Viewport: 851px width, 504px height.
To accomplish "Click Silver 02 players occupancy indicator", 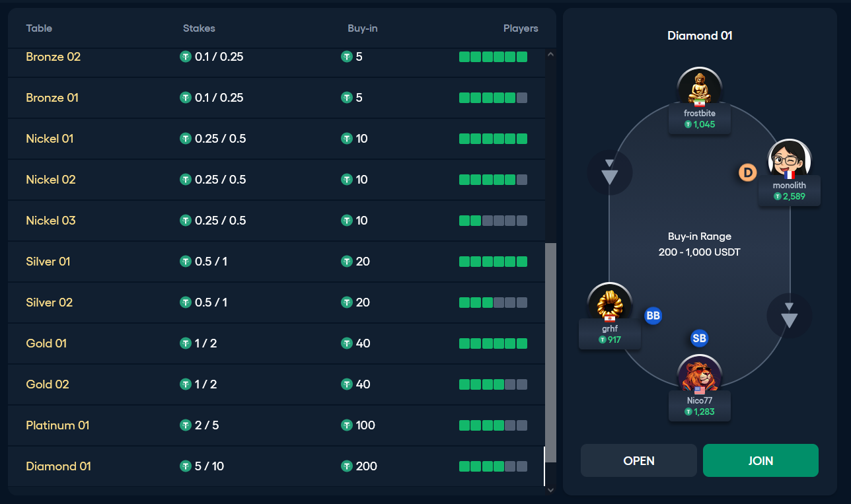I will [493, 303].
